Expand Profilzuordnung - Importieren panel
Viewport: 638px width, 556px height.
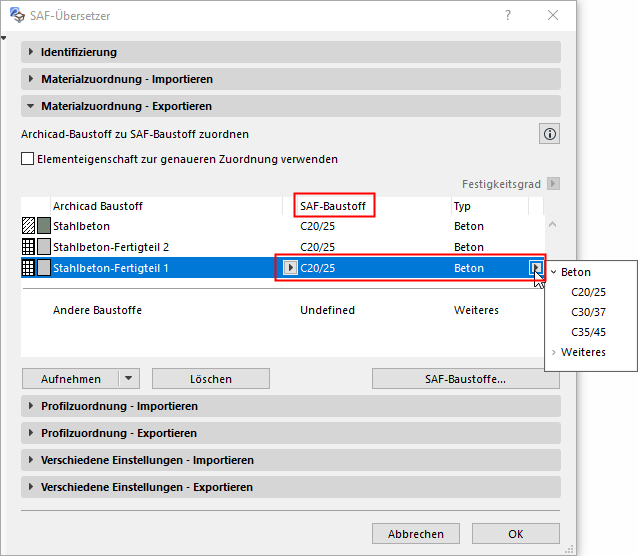[x=291, y=406]
